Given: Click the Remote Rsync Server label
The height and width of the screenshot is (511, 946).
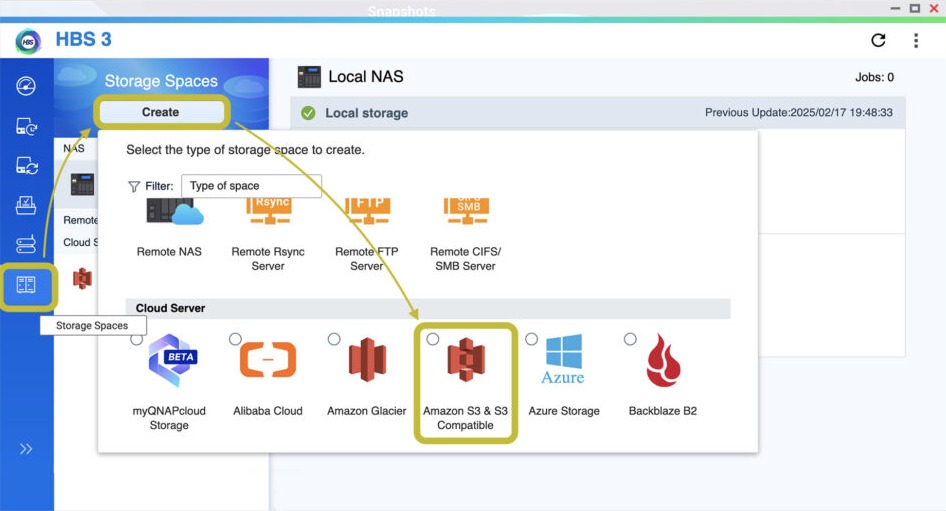Looking at the screenshot, I should point(268,259).
